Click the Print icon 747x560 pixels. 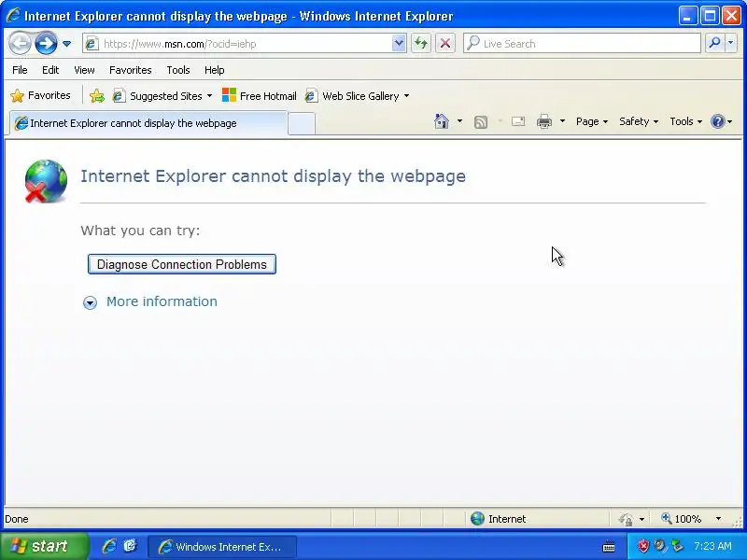pyautogui.click(x=544, y=122)
